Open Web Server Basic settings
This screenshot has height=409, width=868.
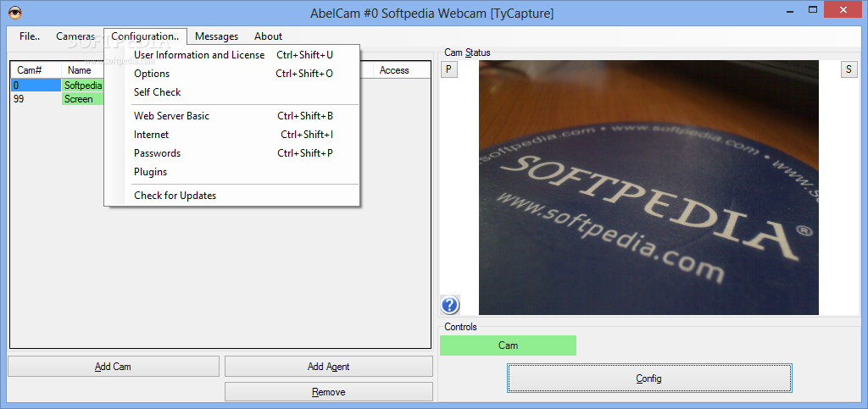pyautogui.click(x=232, y=116)
